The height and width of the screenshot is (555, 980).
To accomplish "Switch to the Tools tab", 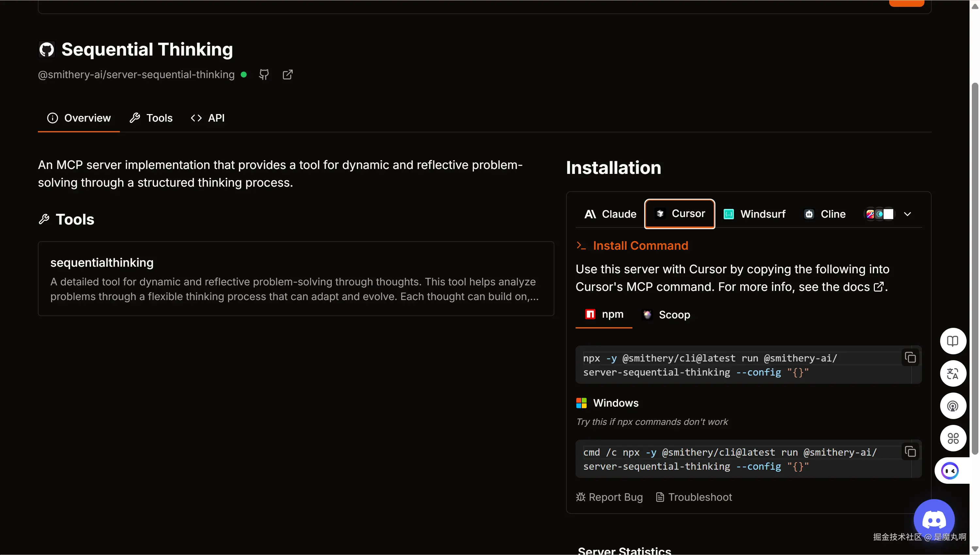I will pyautogui.click(x=151, y=118).
